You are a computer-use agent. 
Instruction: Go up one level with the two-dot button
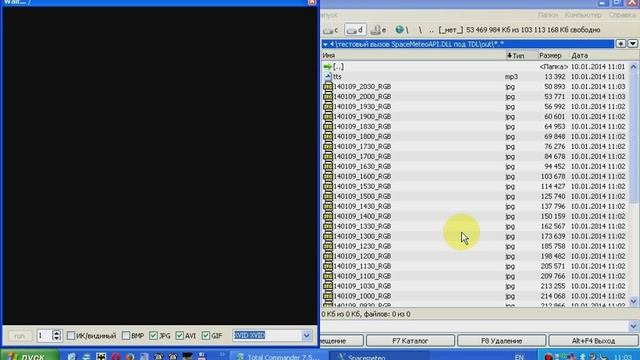[x=431, y=30]
